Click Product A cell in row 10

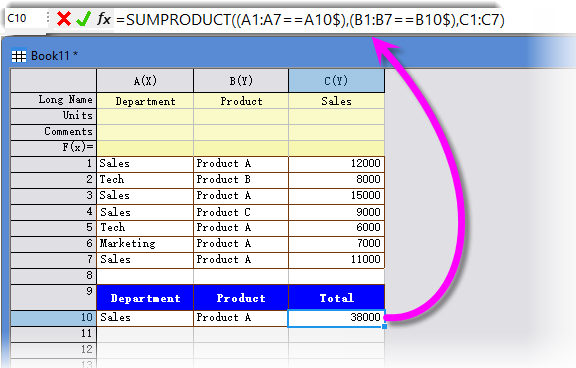tap(241, 318)
